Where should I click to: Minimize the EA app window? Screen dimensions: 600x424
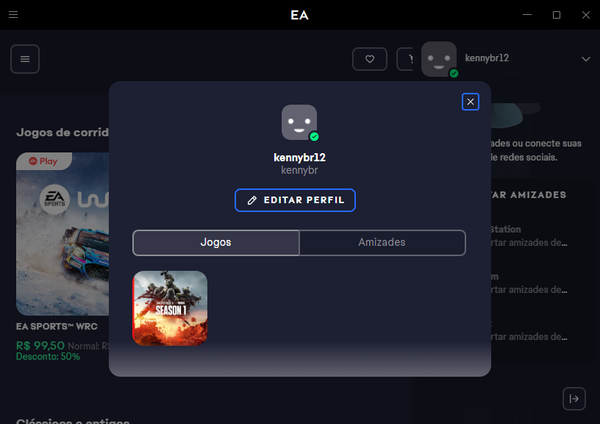coord(529,15)
